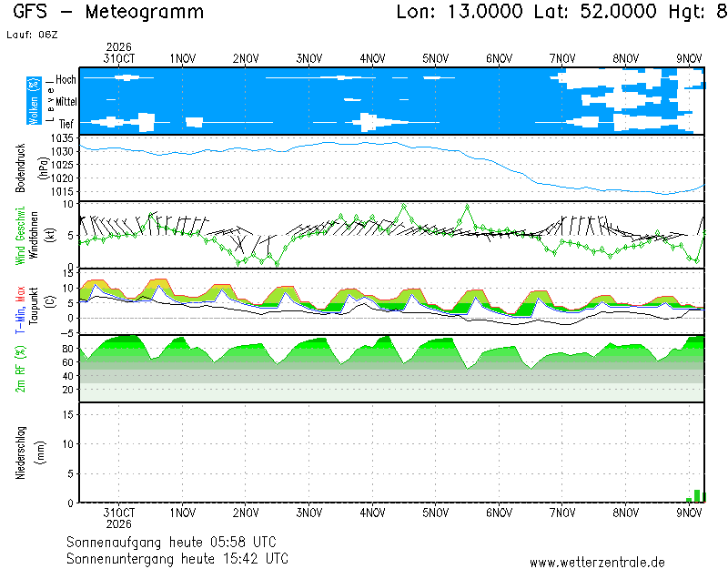Click the -5 temperature axis value
The image size is (728, 569).
(67, 333)
